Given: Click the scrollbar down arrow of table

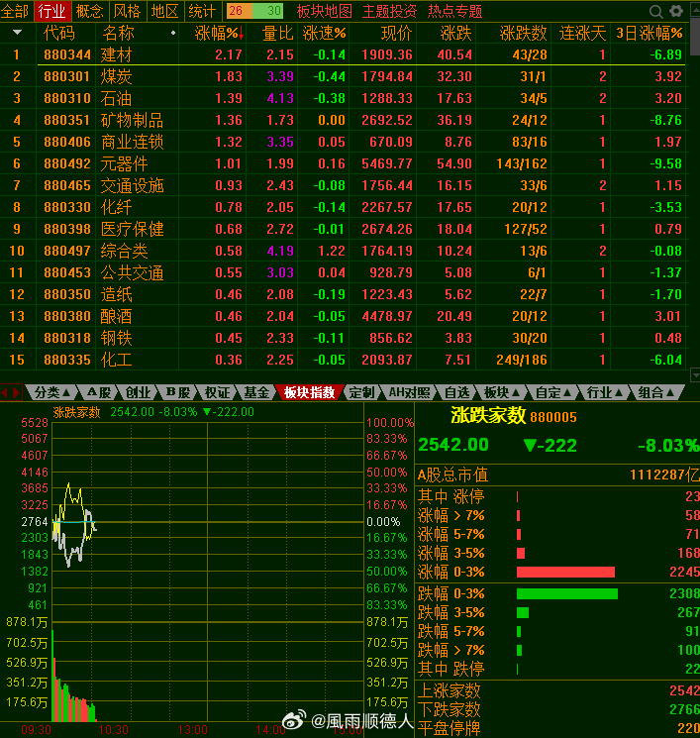Looking at the screenshot, I should tap(695, 374).
